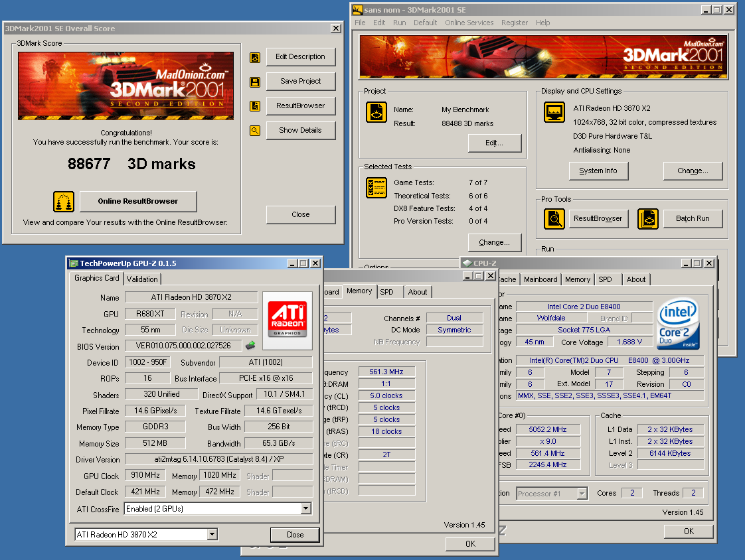The width and height of the screenshot is (745, 560).
Task: Click the Online ResultBrowser button
Action: pyautogui.click(x=138, y=202)
